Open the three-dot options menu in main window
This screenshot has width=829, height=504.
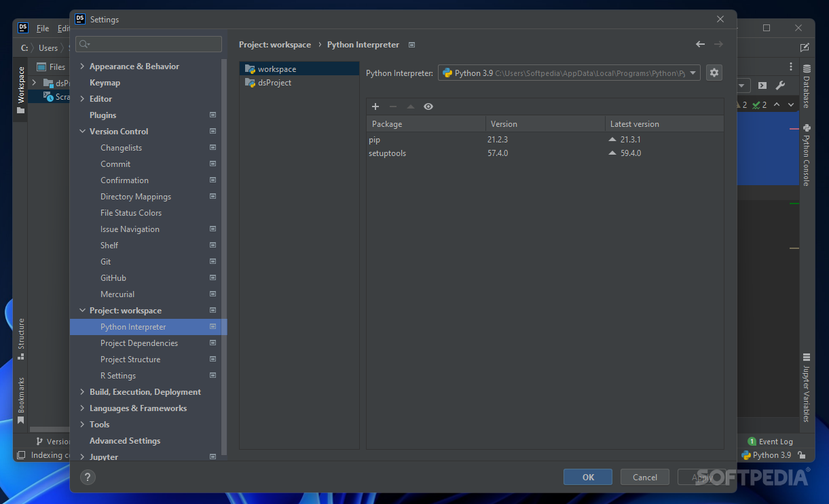791,66
